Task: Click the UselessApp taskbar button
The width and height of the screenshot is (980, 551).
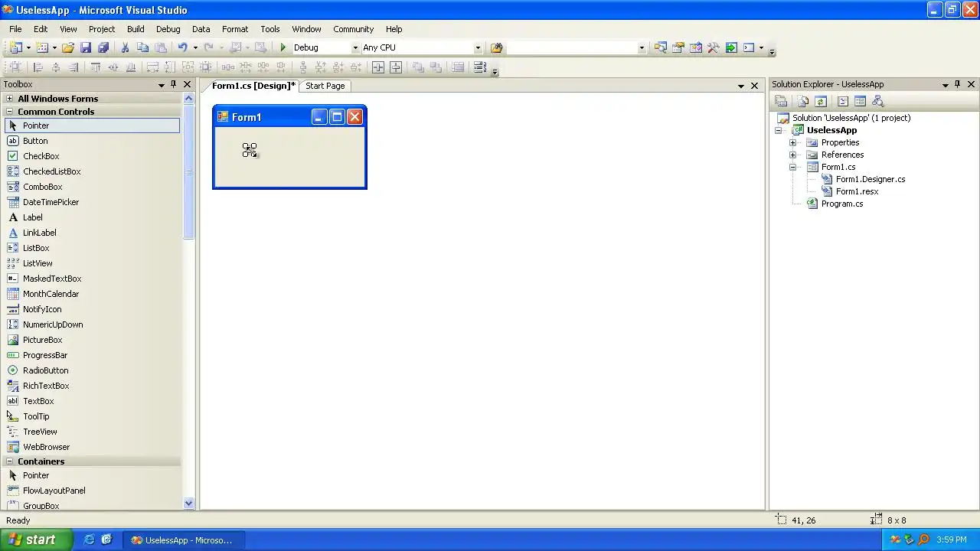Action: pos(183,540)
